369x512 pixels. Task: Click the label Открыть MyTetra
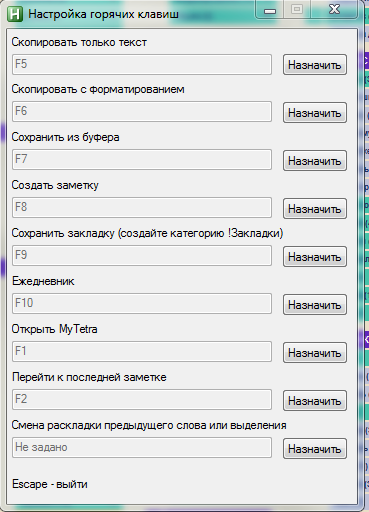point(55,329)
